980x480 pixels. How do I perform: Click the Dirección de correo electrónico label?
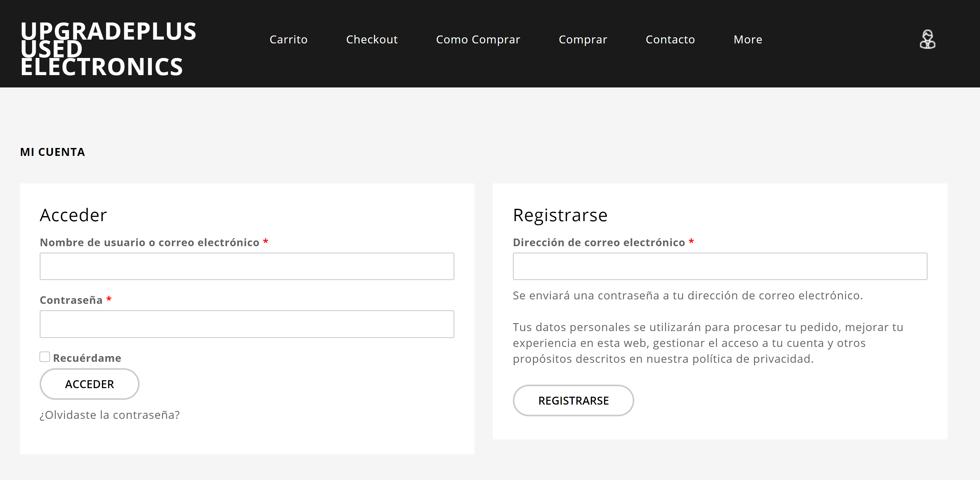point(598,242)
